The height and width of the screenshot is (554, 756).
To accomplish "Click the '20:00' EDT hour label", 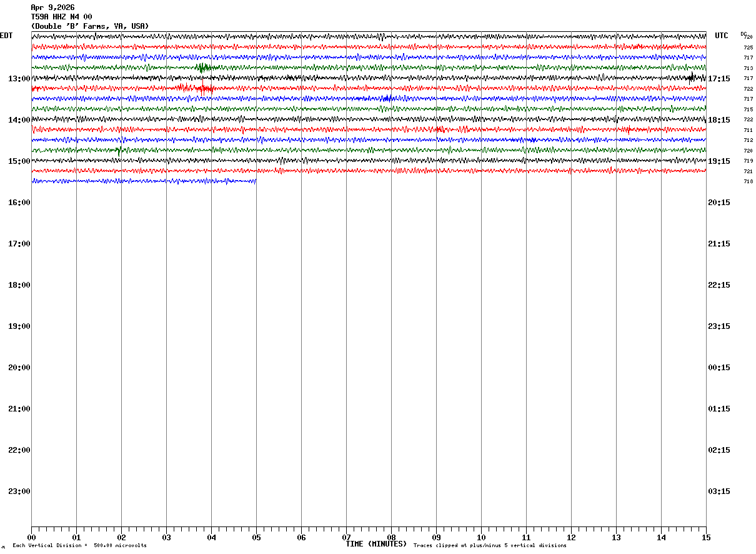I will click(19, 368).
